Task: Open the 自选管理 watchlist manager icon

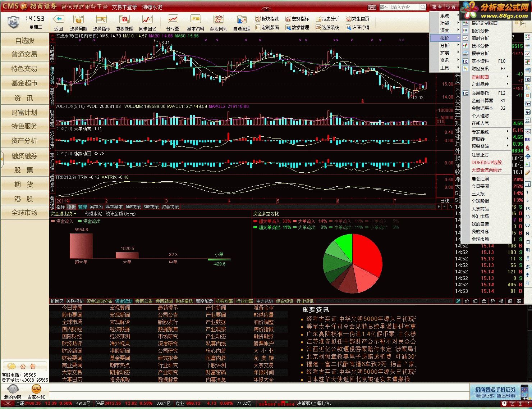Action: point(242,20)
